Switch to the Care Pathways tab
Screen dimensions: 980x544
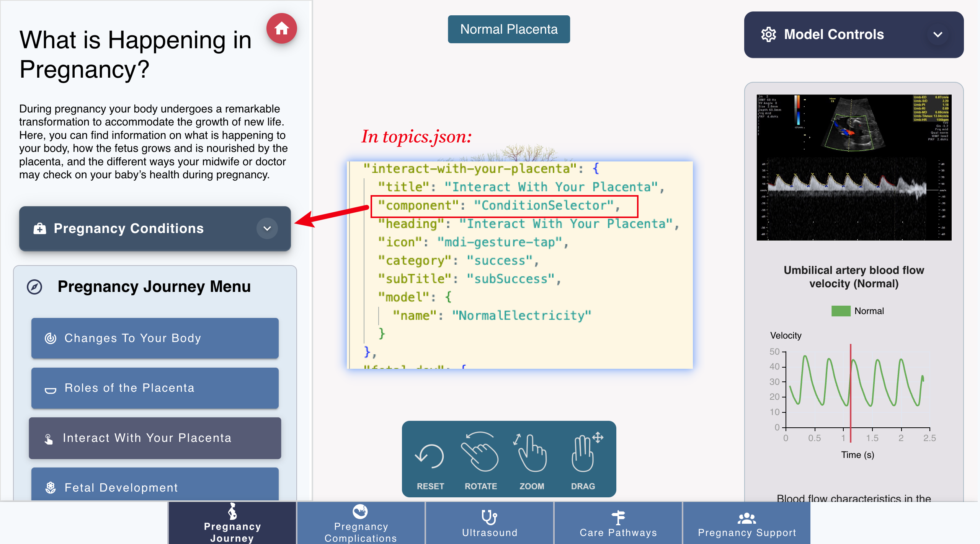[618, 523]
